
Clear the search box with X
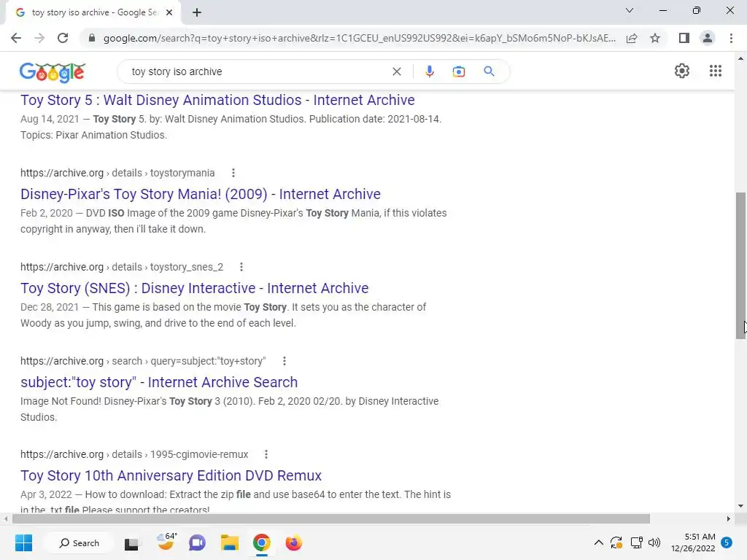click(396, 71)
